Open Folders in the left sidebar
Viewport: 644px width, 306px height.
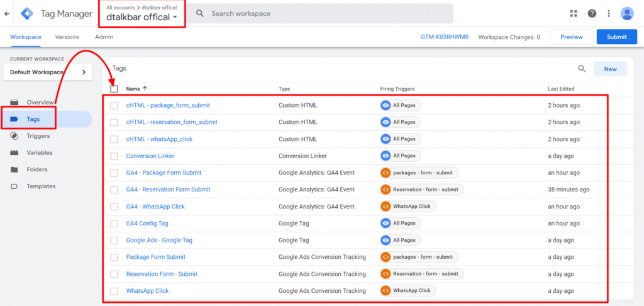point(36,169)
